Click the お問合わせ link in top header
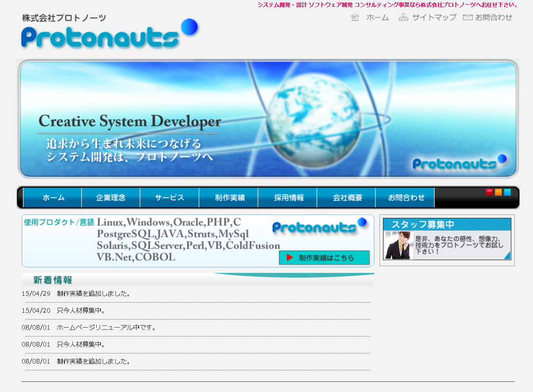Viewport: 533px width, 392px height. [494, 17]
